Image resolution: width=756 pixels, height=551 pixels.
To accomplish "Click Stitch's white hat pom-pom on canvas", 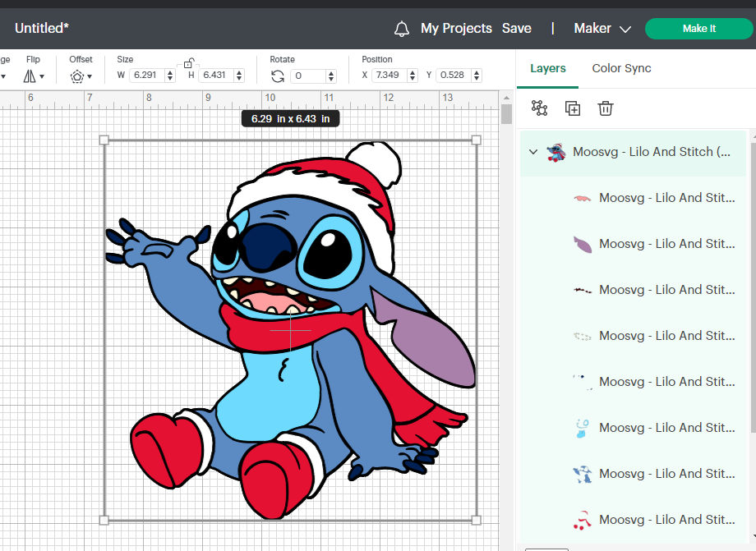I will tap(375, 163).
